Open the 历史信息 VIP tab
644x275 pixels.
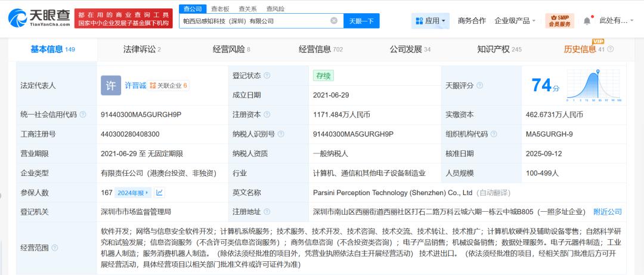click(584, 50)
